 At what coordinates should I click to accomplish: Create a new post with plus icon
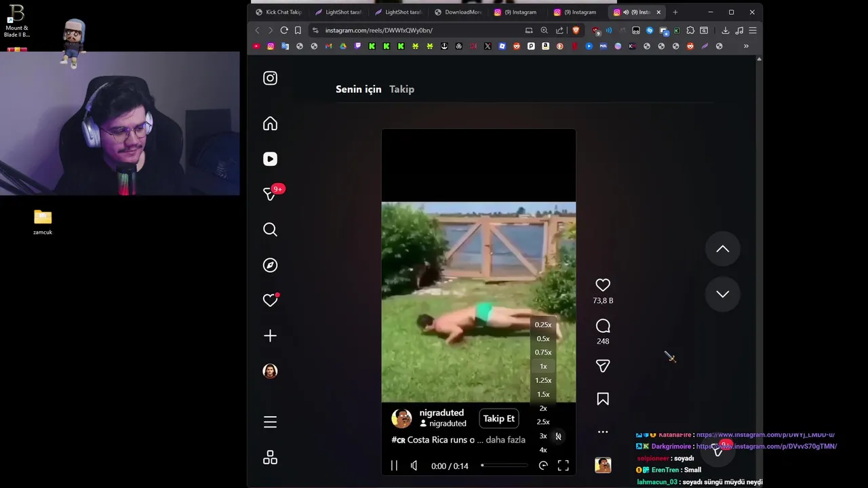pyautogui.click(x=270, y=335)
